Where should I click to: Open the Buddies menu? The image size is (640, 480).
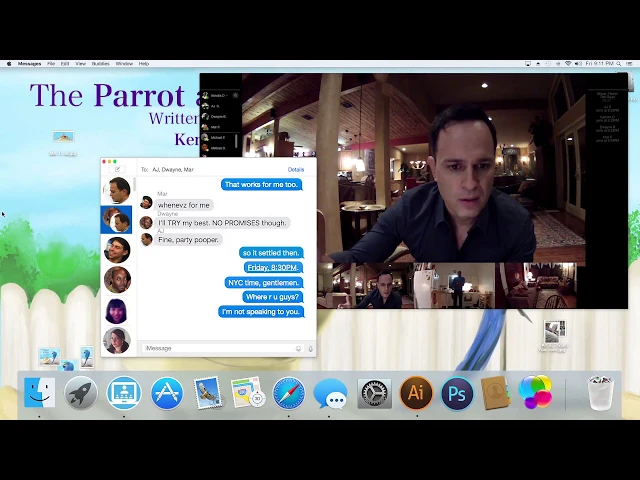pyautogui.click(x=100, y=64)
